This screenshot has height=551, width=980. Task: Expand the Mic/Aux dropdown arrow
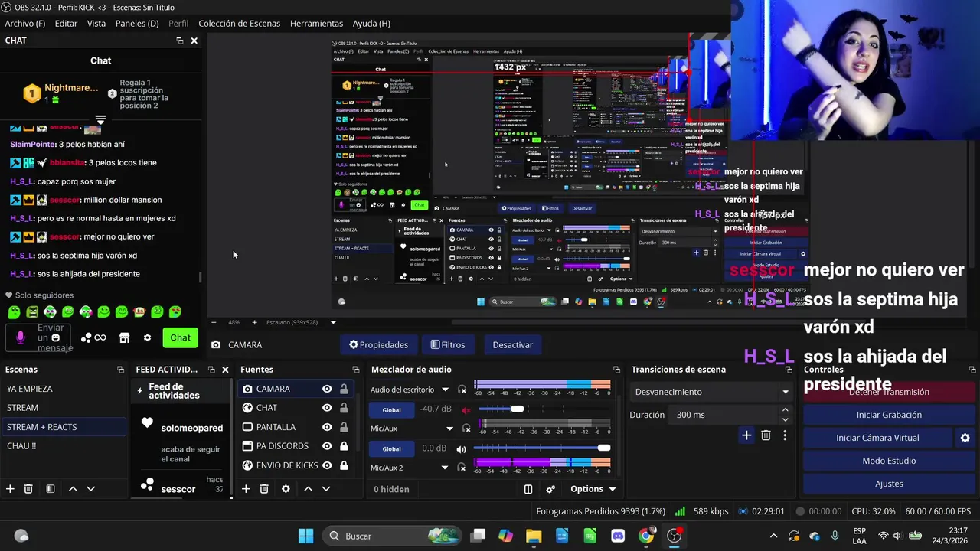449,429
